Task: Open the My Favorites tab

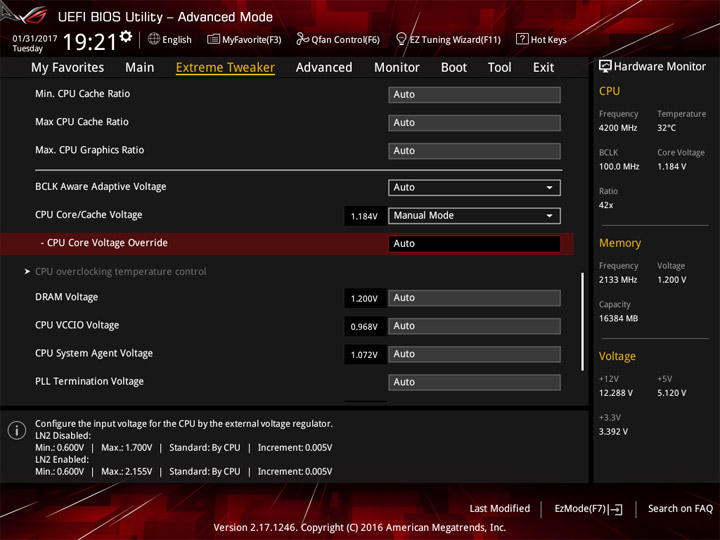Action: (x=68, y=68)
